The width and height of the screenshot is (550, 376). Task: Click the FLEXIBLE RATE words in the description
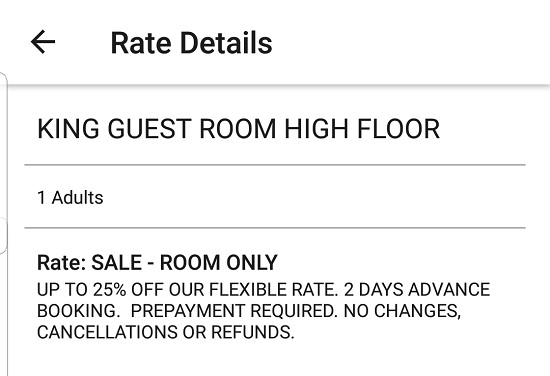[x=274, y=290]
